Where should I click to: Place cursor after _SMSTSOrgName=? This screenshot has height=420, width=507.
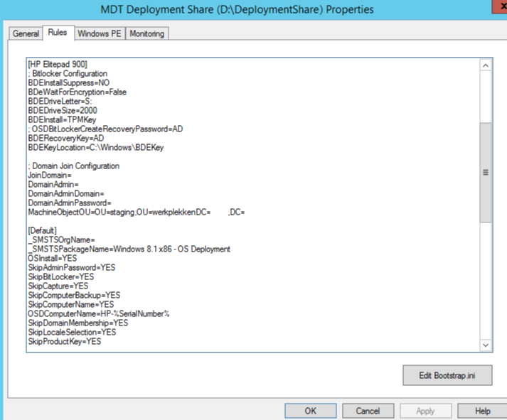pos(95,239)
